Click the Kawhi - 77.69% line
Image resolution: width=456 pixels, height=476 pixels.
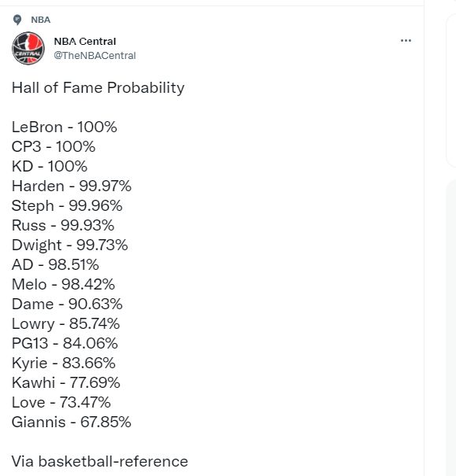66,382
